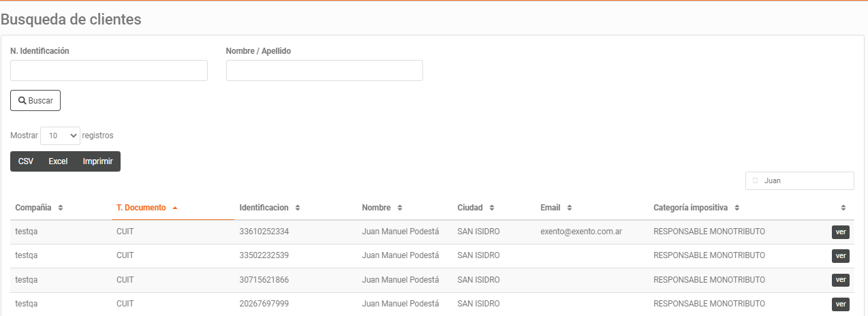
Task: Toggle the T. Documento sort arrow
Action: click(x=175, y=208)
